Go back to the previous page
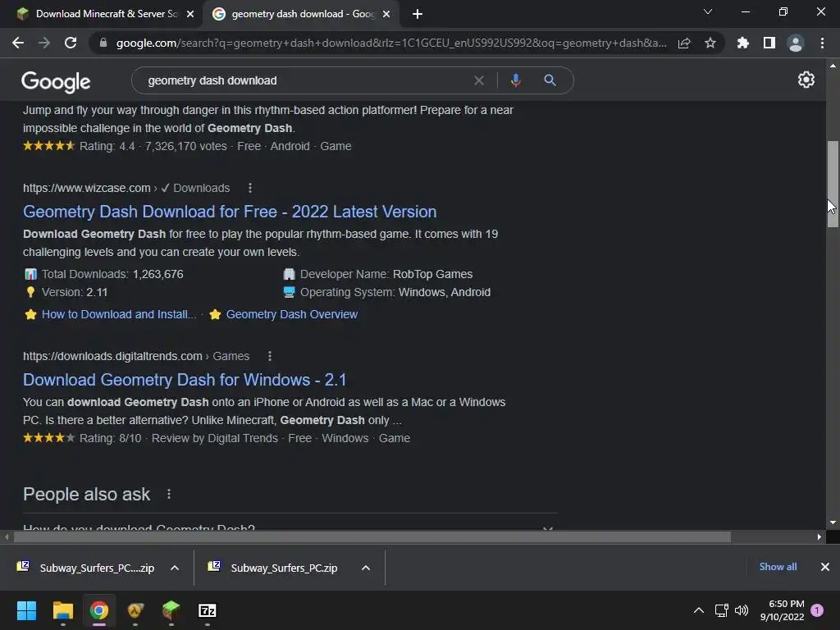Screen dimensions: 840x630 18,43
